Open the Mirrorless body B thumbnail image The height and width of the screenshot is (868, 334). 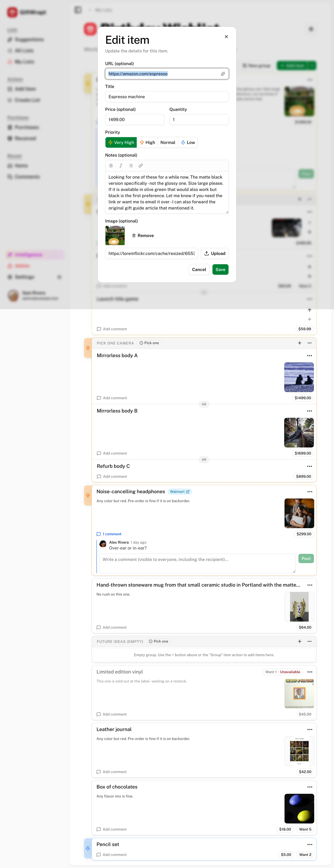299,433
